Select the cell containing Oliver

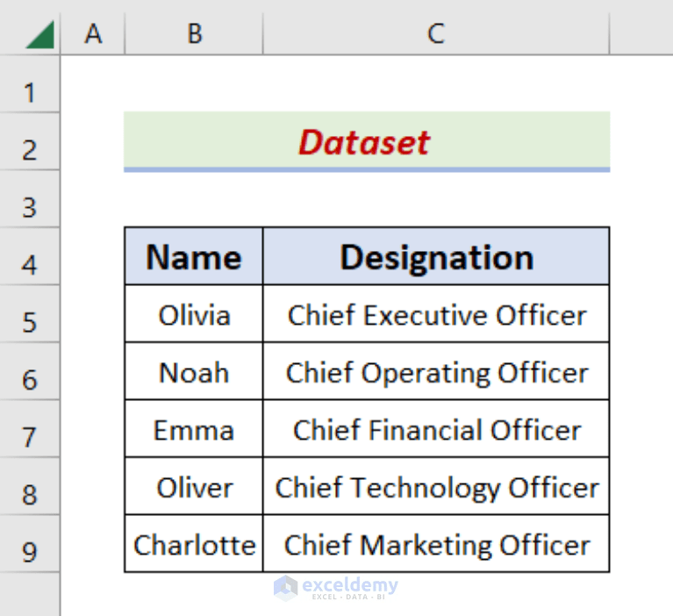(x=194, y=486)
